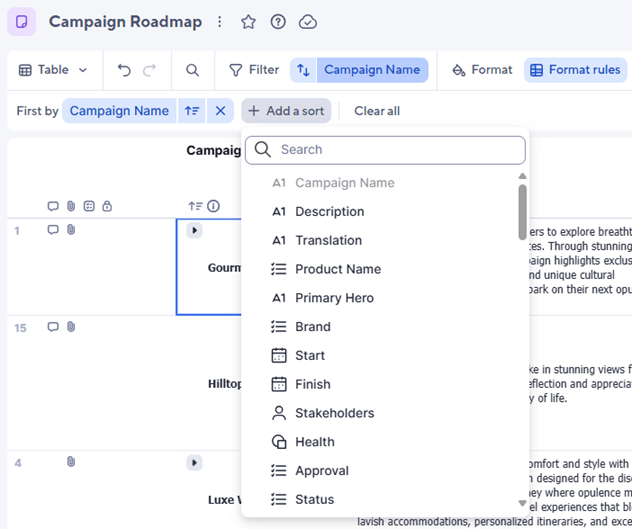The width and height of the screenshot is (632, 529).
Task: Click the comments column header icon
Action: pyautogui.click(x=53, y=206)
